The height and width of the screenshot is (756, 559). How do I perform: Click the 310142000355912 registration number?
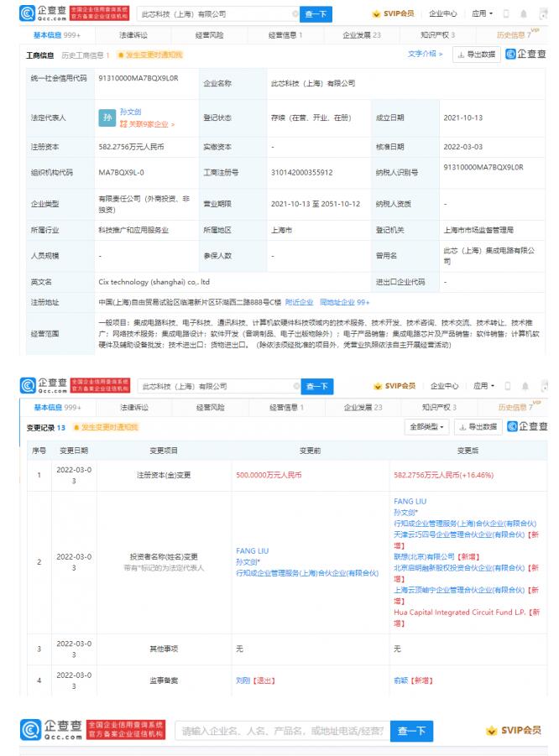pos(302,172)
